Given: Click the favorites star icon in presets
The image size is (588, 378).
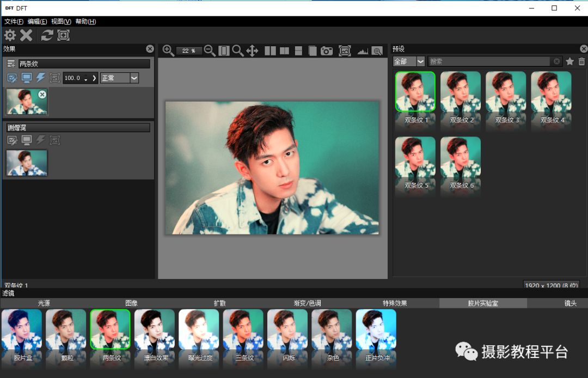Looking at the screenshot, I should (569, 61).
